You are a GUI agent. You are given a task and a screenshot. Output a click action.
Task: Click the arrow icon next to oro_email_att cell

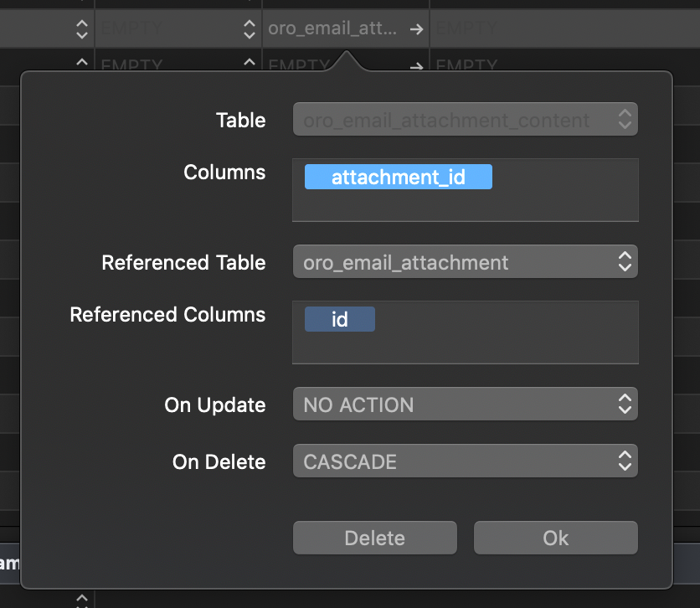click(x=416, y=28)
